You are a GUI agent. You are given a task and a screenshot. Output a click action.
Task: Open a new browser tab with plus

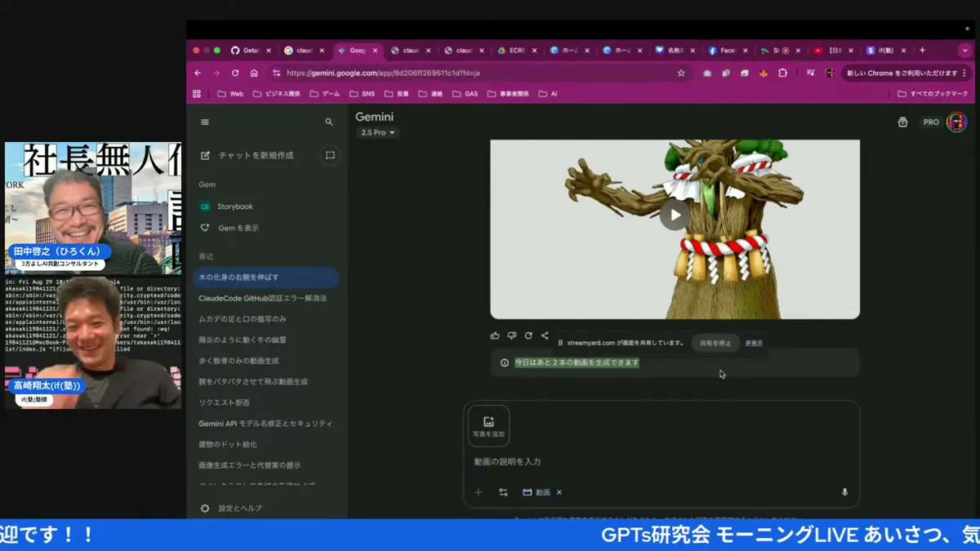click(x=923, y=51)
